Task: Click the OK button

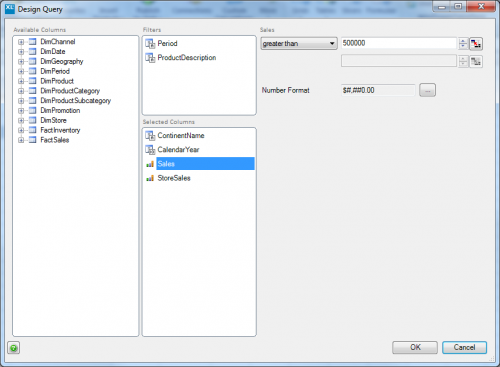Action: pos(415,347)
